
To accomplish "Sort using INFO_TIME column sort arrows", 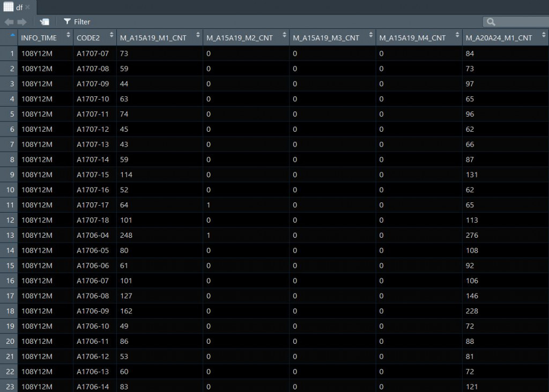I will pos(68,35).
